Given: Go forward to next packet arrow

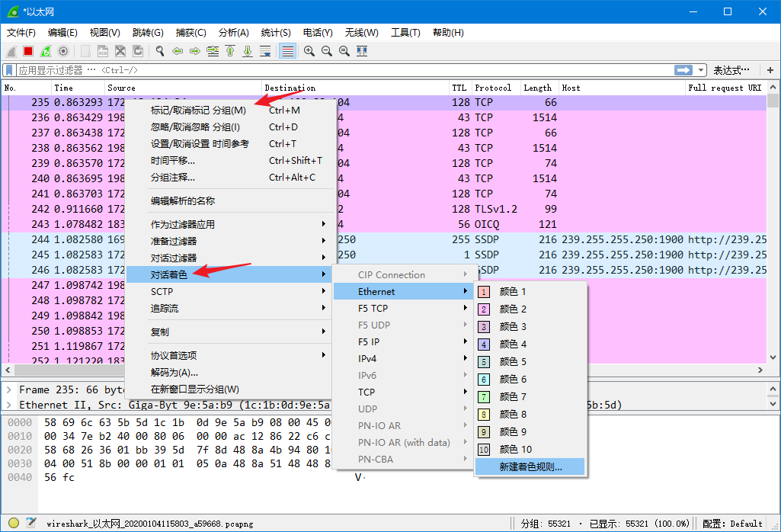Looking at the screenshot, I should pos(195,51).
